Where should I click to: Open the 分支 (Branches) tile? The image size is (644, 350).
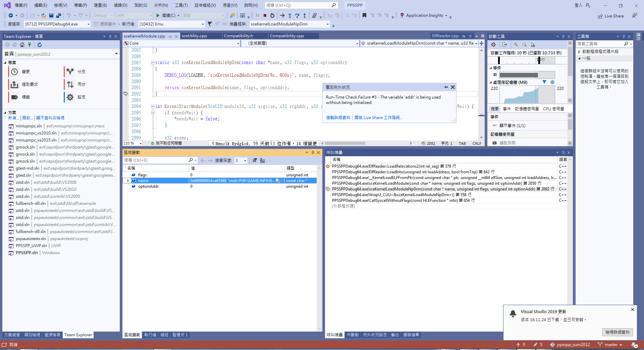click(91, 72)
